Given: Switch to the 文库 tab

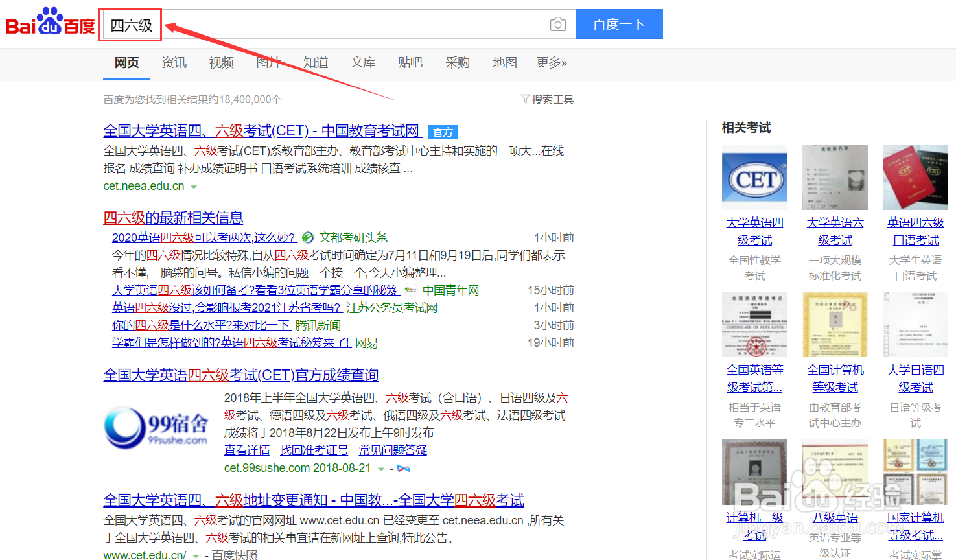Looking at the screenshot, I should [x=363, y=62].
